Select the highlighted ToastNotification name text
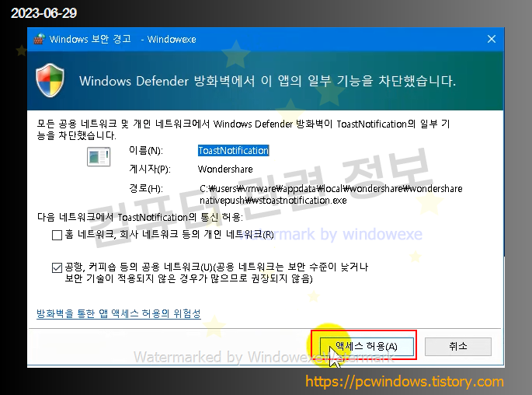532x395 pixels. [234, 151]
